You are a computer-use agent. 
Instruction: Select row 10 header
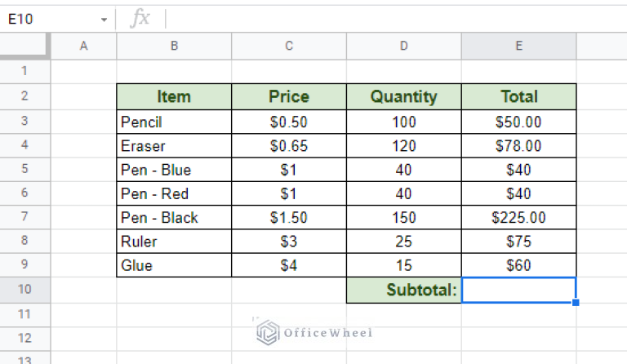24,290
